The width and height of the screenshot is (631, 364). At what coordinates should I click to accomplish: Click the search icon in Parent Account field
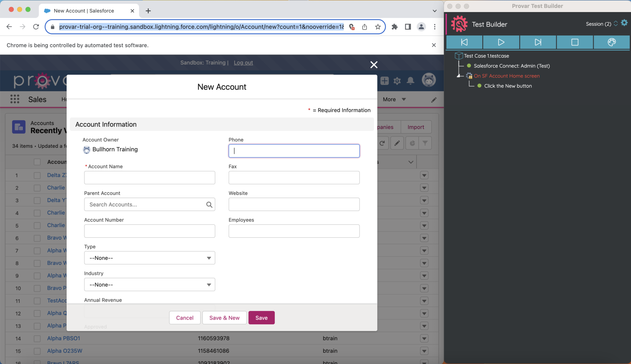pos(209,204)
